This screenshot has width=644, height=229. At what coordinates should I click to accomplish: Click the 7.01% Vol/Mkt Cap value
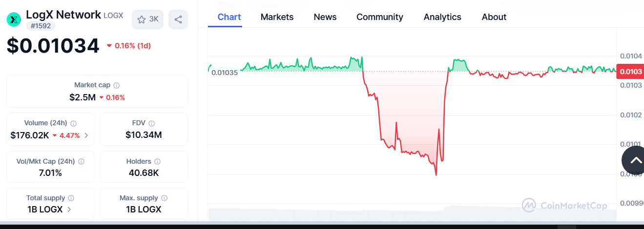(51, 172)
